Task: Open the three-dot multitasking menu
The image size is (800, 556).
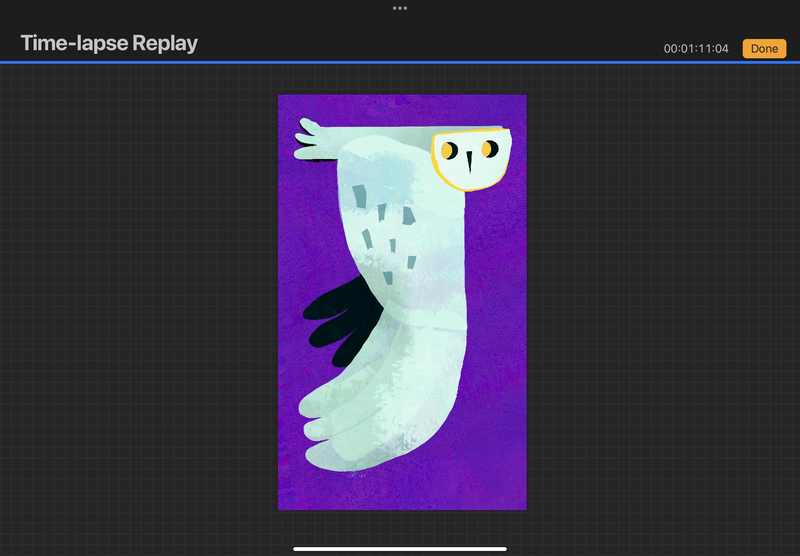Action: coord(400,8)
